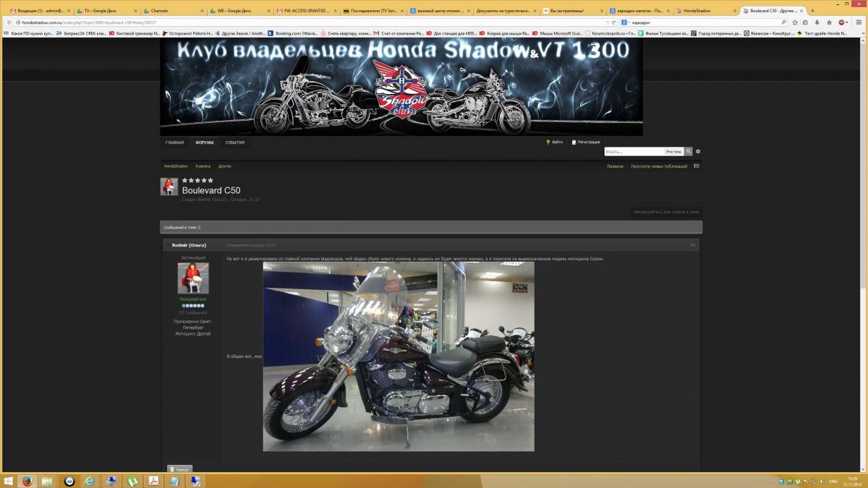Screen dimensions: 868x488
Task: Click ENG language indicator in tray
Action: 833,481
